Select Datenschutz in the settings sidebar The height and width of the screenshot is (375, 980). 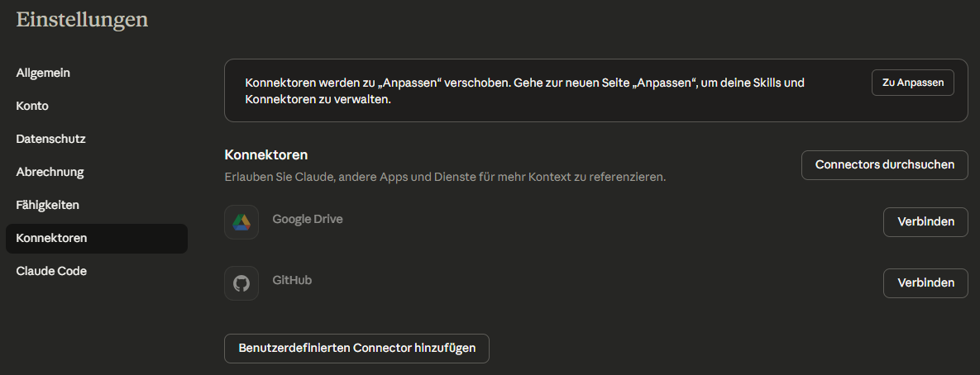pos(50,139)
